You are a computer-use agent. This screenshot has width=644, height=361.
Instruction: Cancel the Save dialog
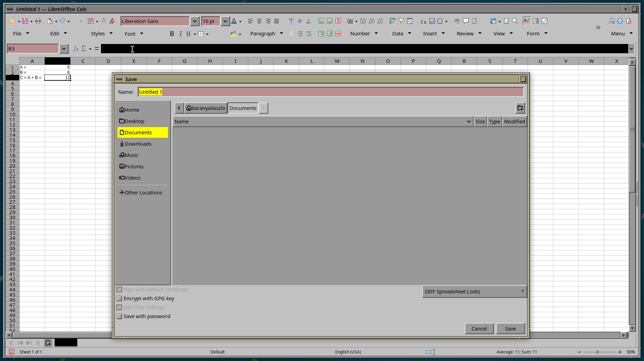[x=479, y=329]
